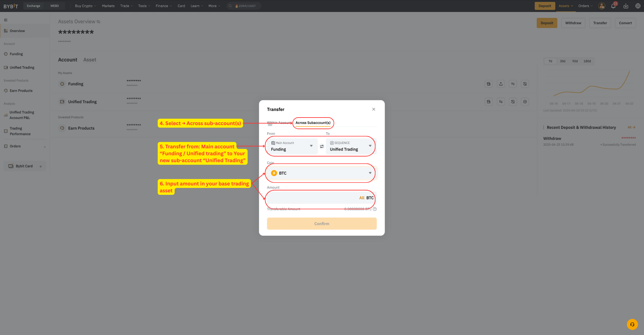
Task: Click the search icon in the top bar
Action: pos(230,6)
